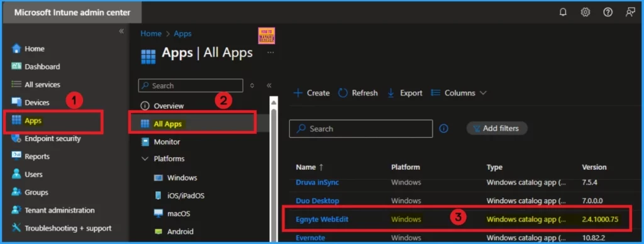Select iOS/iPadOS platform
Viewport: 644px width, 244px height.
coord(186,196)
